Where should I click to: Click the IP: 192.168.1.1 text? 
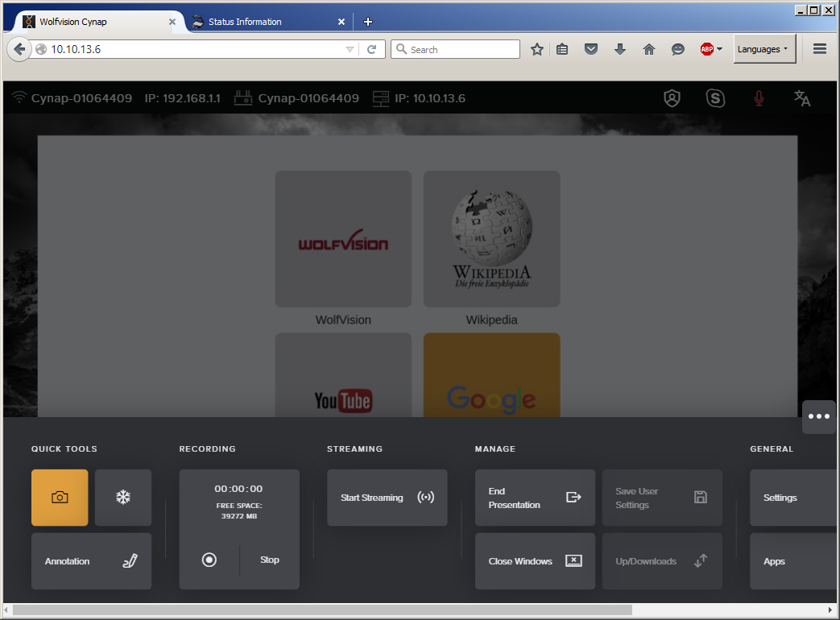coord(182,98)
